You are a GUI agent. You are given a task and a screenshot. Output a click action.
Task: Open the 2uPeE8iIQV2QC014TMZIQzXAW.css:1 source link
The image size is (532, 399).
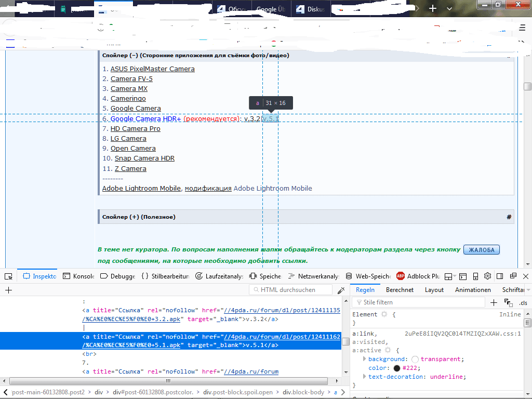(x=463, y=334)
